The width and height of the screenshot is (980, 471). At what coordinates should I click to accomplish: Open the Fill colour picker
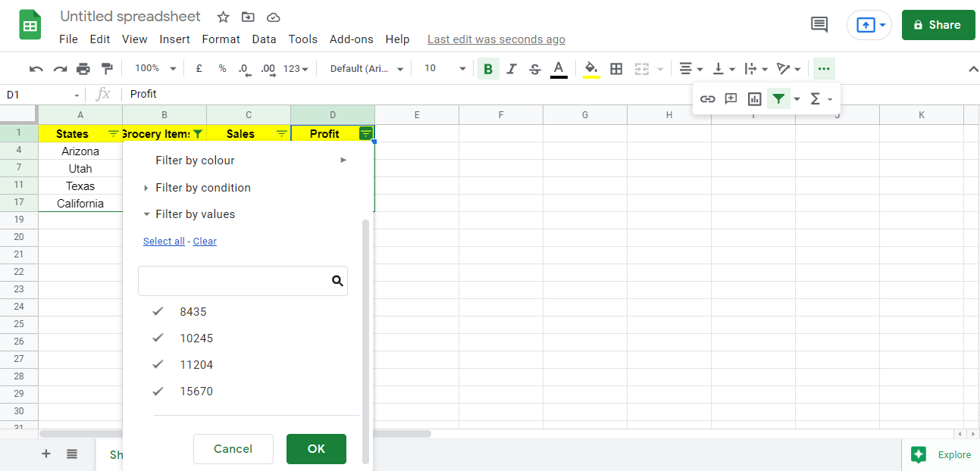click(592, 69)
